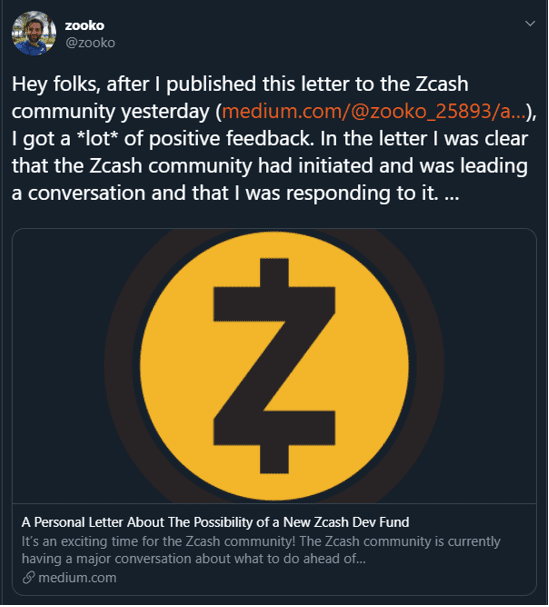Click the card description starting 'It's an exciting time'
Screen dimensions: 549x607
(261, 550)
